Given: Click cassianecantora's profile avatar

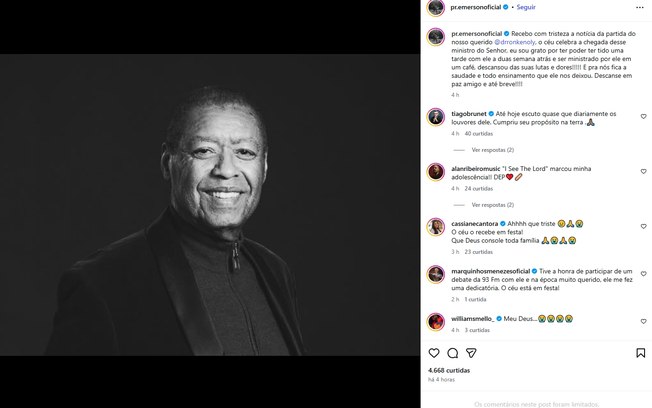Looking at the screenshot, I should coord(436,227).
